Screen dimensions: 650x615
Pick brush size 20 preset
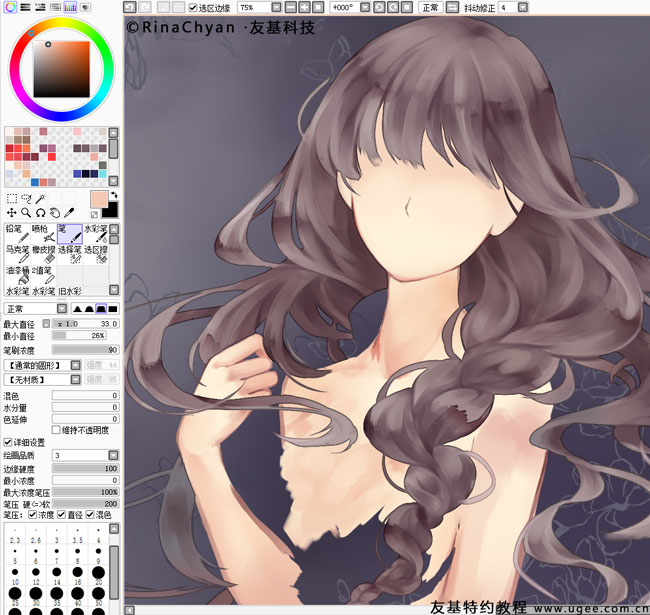tap(98, 574)
